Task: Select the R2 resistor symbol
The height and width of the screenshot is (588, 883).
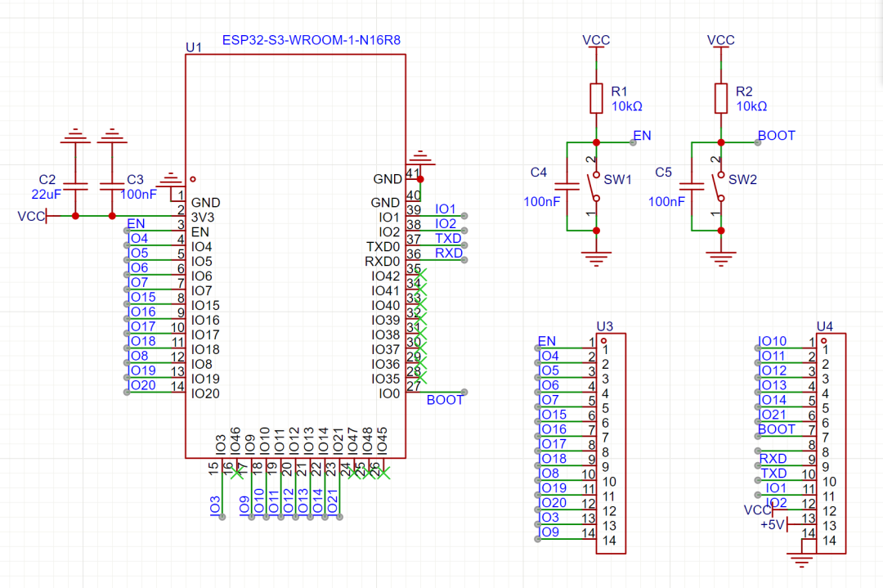Action: 721,99
